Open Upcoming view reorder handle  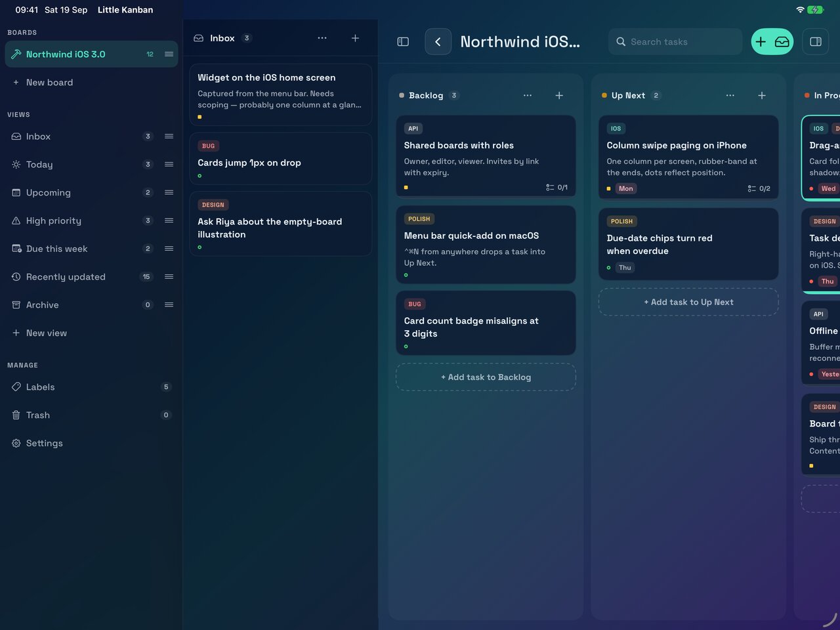click(x=169, y=192)
